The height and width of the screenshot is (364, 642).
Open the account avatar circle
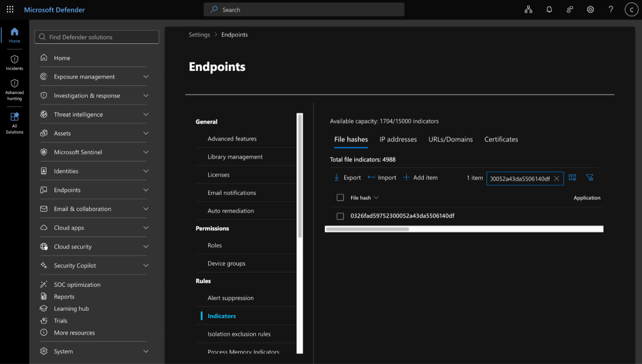coord(631,9)
